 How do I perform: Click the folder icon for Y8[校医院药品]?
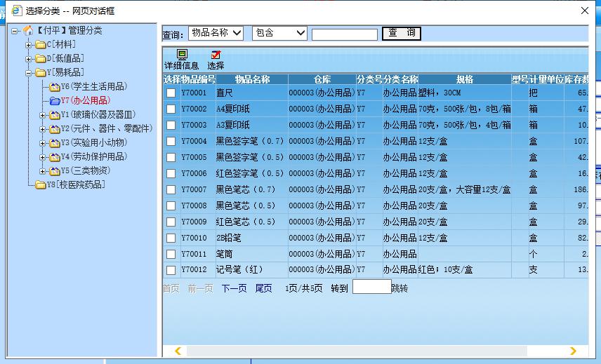41,185
